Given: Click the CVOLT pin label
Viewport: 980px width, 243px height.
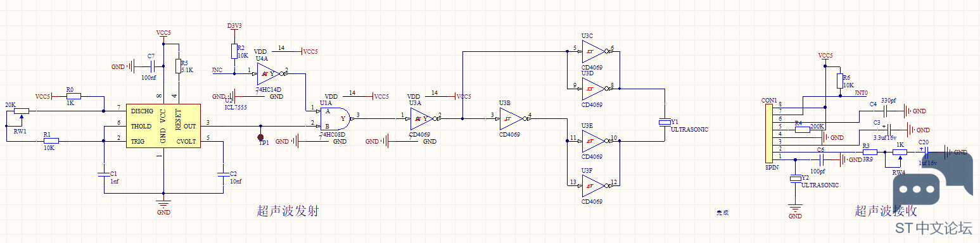Looking at the screenshot, I should 186,141.
